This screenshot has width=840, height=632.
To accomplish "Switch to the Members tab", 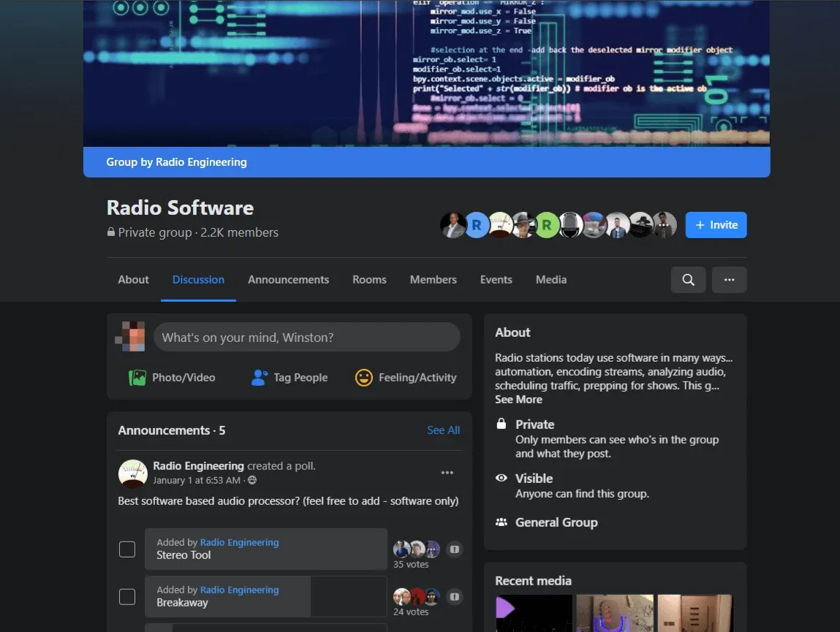I will point(433,279).
